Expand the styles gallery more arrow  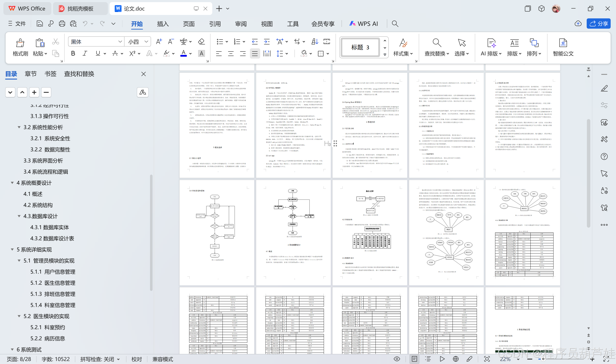(385, 55)
